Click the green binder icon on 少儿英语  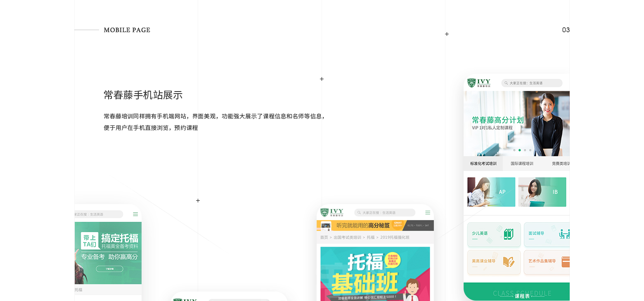509,234
